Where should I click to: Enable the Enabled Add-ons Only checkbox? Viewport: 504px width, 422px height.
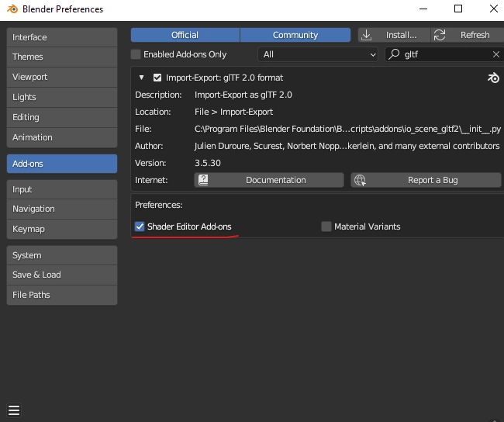pyautogui.click(x=136, y=54)
